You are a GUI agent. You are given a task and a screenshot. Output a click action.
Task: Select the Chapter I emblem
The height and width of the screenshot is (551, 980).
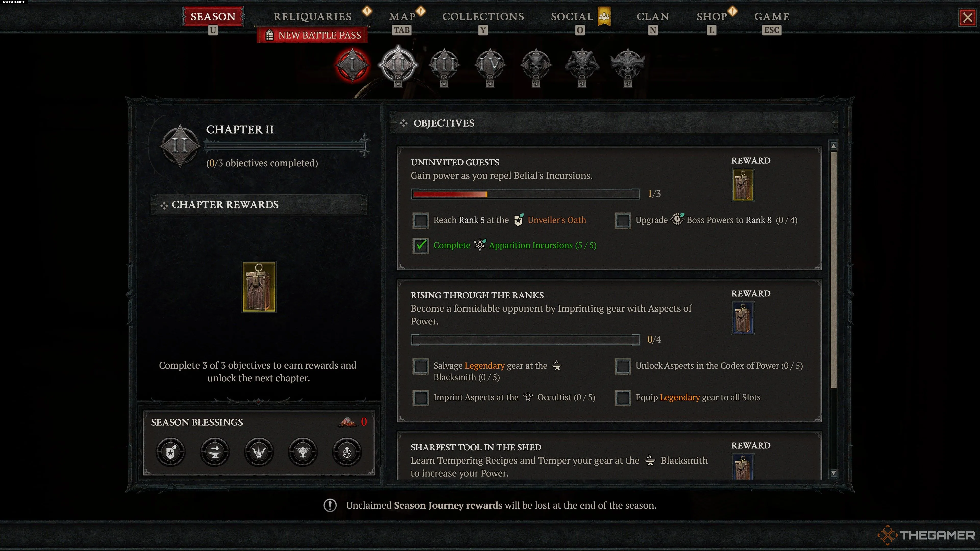352,65
